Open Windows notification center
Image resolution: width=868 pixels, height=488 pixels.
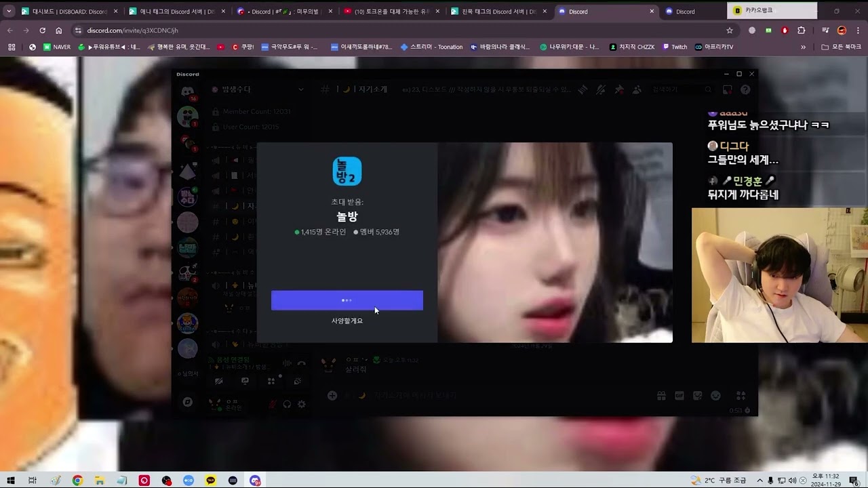(853, 481)
